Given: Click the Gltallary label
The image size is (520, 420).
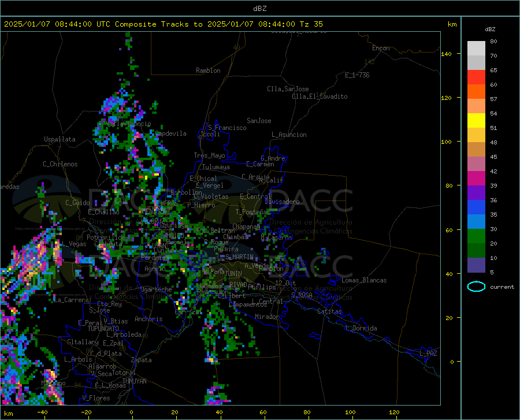Looking at the screenshot, I should point(83,342).
